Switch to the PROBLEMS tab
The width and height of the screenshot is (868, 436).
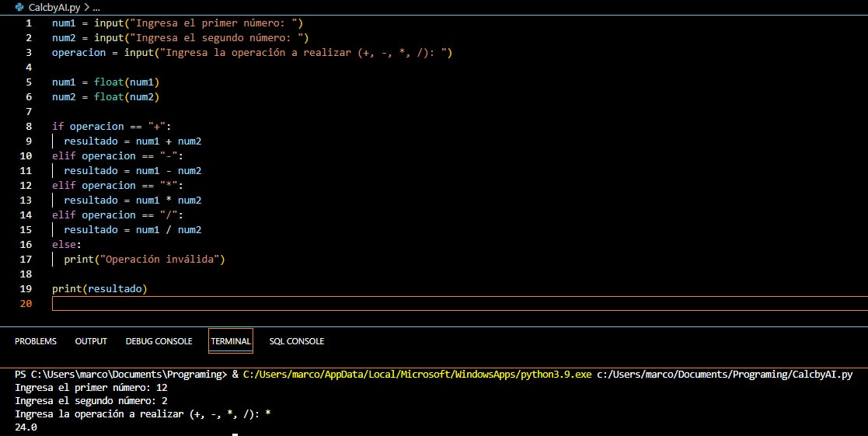pos(36,341)
